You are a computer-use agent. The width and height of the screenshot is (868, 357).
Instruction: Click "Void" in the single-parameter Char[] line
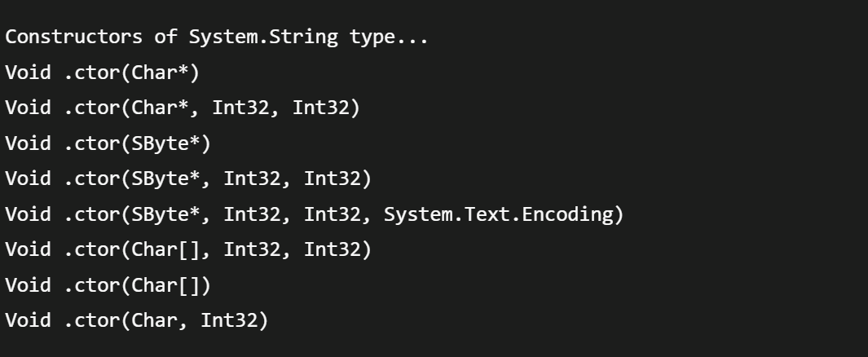pos(28,285)
